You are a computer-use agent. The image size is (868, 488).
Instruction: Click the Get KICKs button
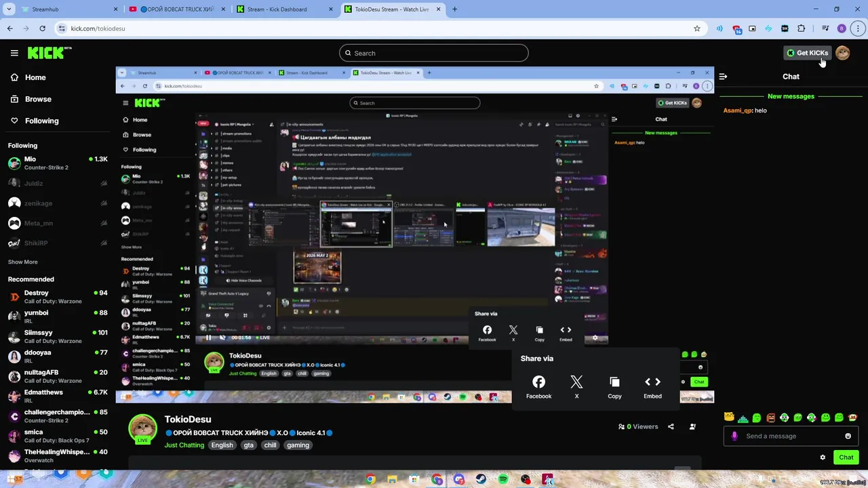[807, 53]
